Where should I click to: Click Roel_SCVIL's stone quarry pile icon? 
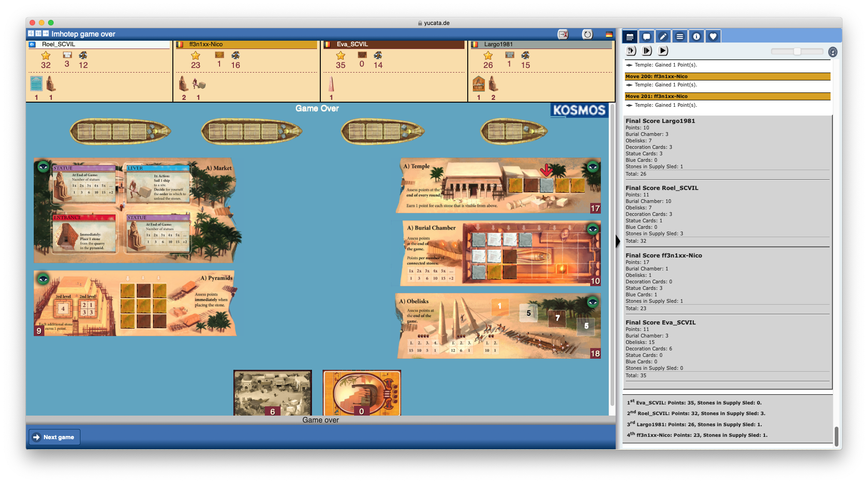tap(83, 55)
